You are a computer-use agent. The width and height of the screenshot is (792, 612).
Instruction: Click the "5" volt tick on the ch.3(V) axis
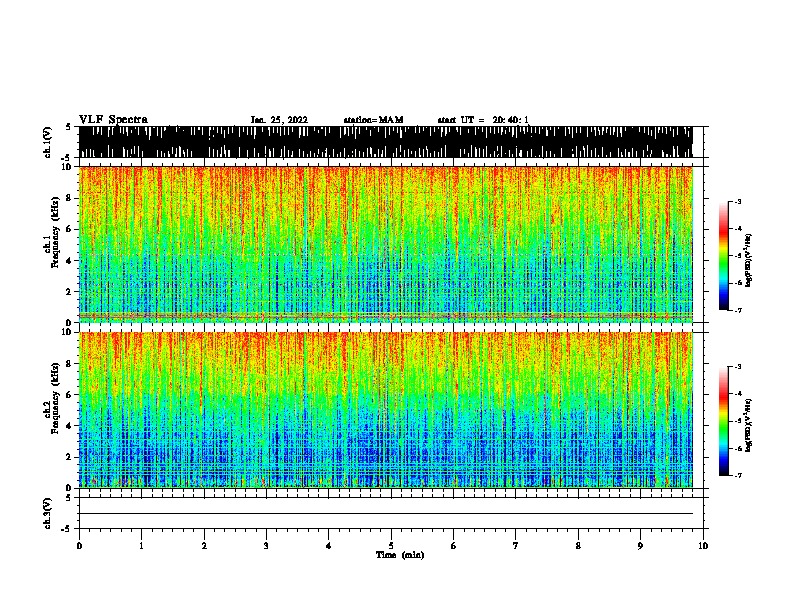tap(68, 498)
